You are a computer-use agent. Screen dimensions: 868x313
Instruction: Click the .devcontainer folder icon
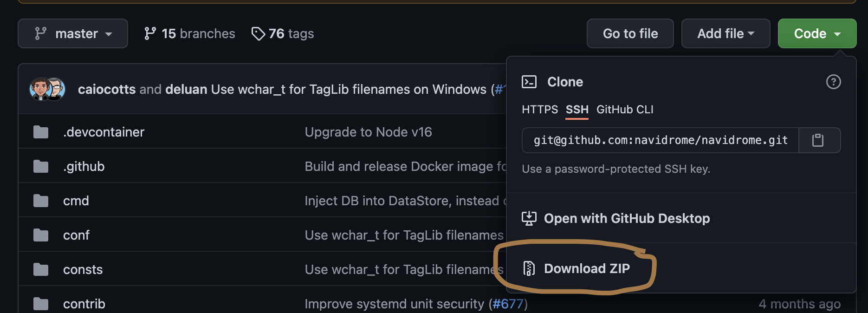(40, 131)
